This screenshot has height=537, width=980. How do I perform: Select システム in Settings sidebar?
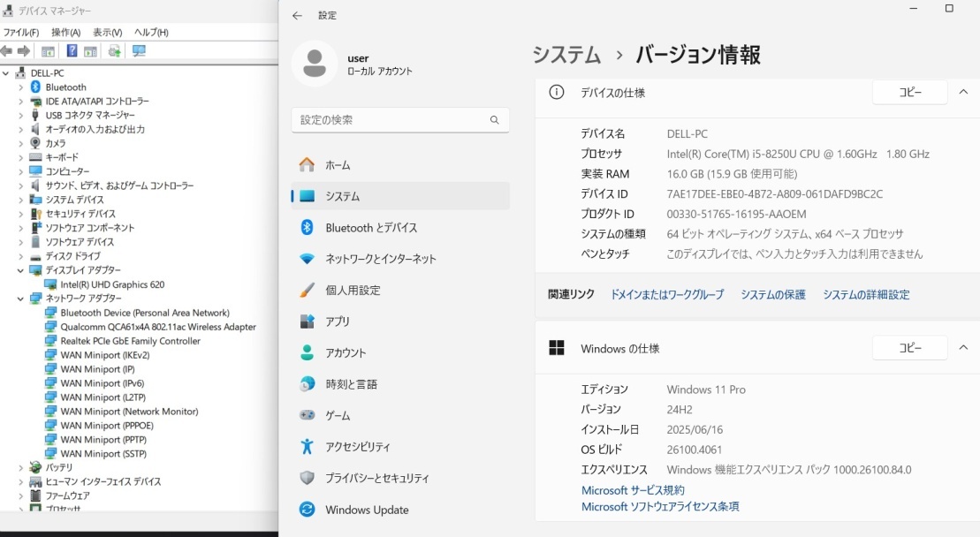point(400,196)
